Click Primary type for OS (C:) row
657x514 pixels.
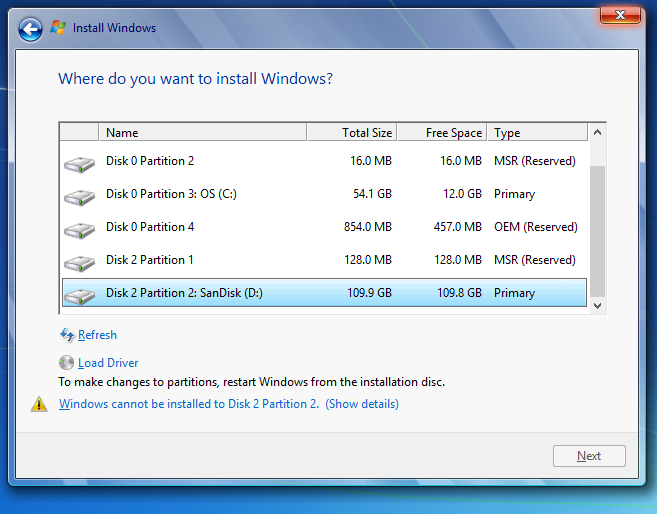(515, 194)
